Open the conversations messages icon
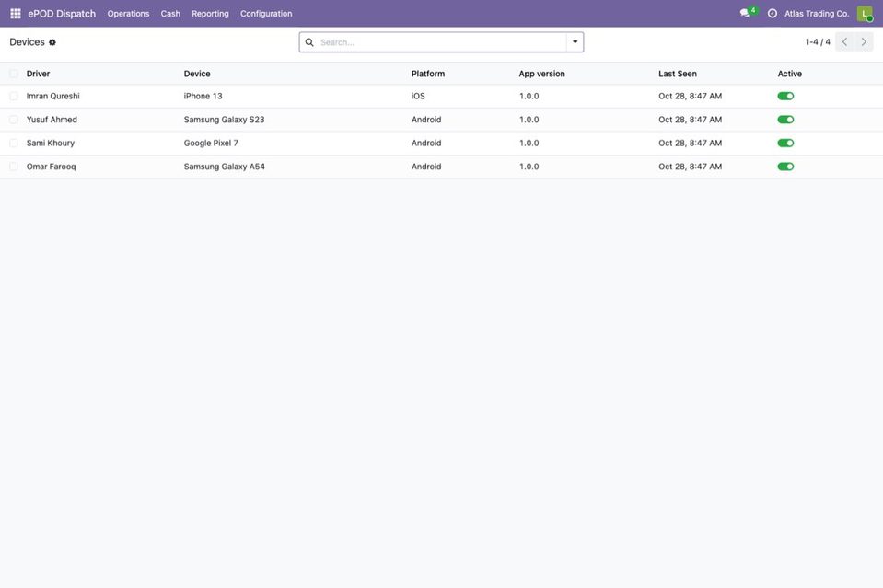The width and height of the screenshot is (883, 588). click(x=746, y=14)
